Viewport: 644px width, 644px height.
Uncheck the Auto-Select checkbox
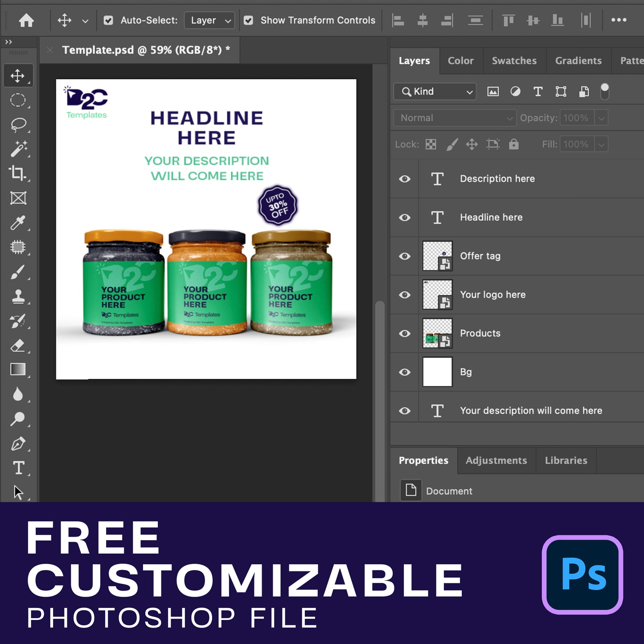point(108,21)
